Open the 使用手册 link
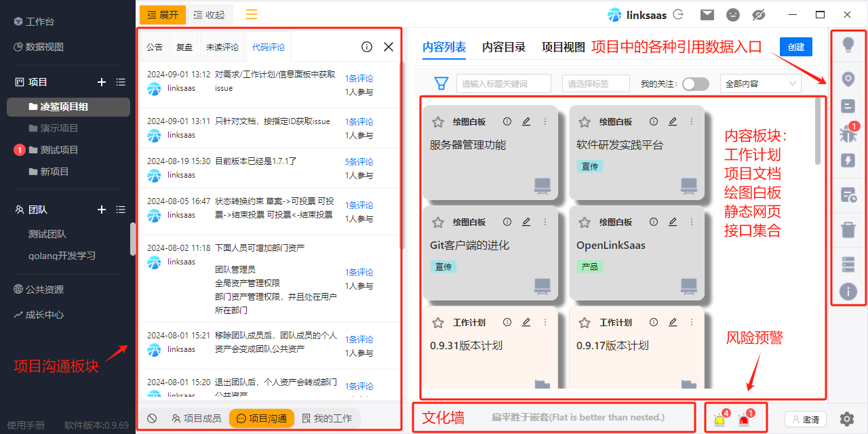This screenshot has width=868, height=434. (26, 425)
